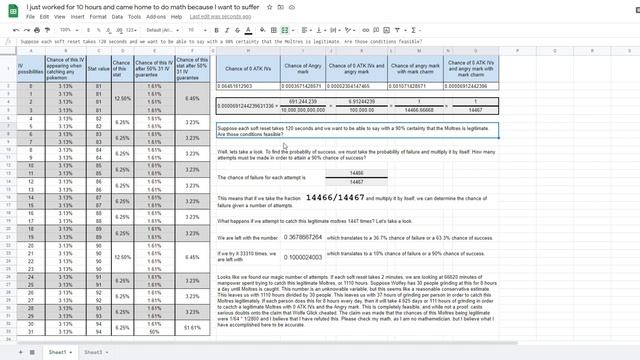This screenshot has height=360, width=640.
Task: Open the Sheet3 tab options arrow
Action: coord(107,352)
